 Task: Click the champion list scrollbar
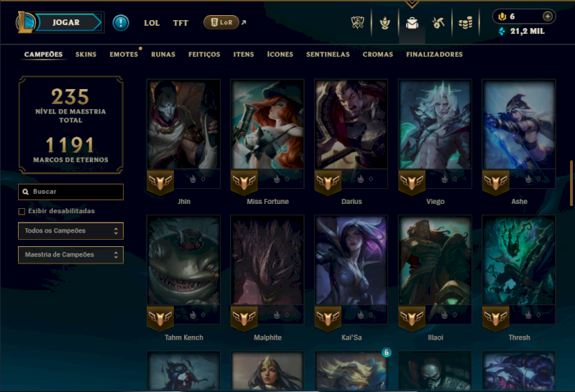point(571,183)
